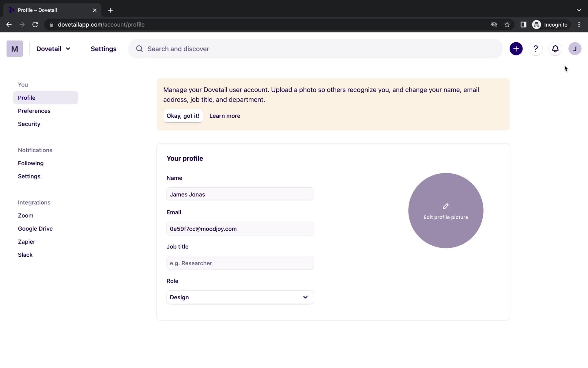The width and height of the screenshot is (588, 368).
Task: Click the Dovetail workspace chevron expander
Action: click(x=68, y=49)
